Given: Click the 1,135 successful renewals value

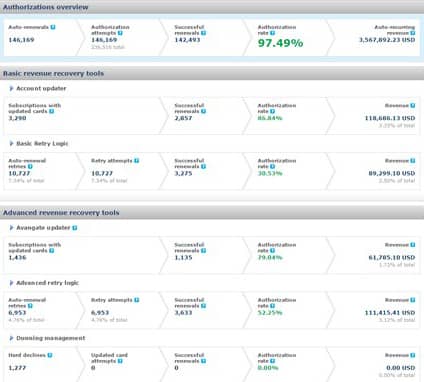Looking at the screenshot, I should 183,257.
